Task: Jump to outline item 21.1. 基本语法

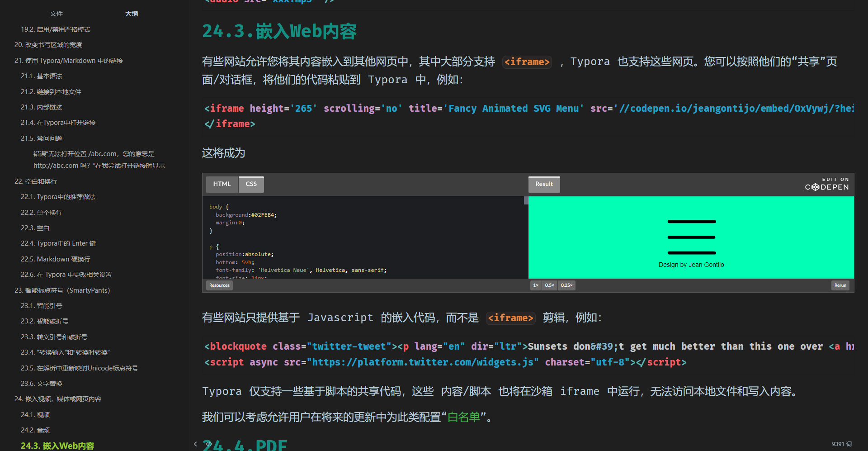Action: (x=42, y=76)
